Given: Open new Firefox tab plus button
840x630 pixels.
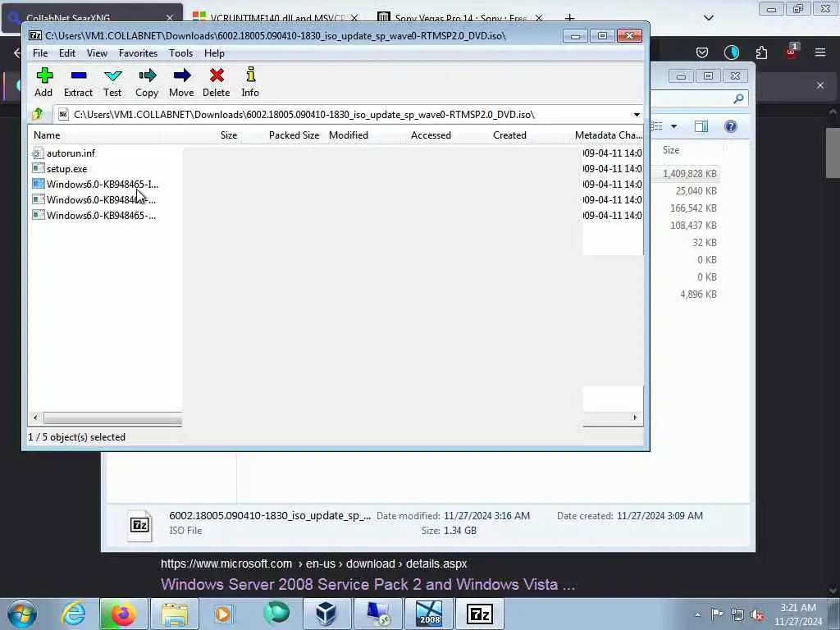Looking at the screenshot, I should click(569, 18).
